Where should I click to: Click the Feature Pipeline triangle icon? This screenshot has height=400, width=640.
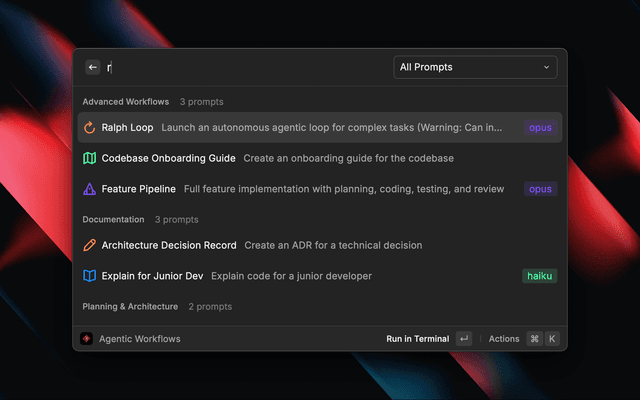(90, 189)
